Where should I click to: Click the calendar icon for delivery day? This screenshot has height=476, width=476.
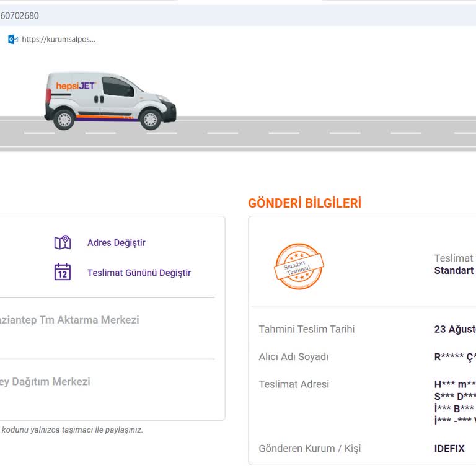[63, 272]
